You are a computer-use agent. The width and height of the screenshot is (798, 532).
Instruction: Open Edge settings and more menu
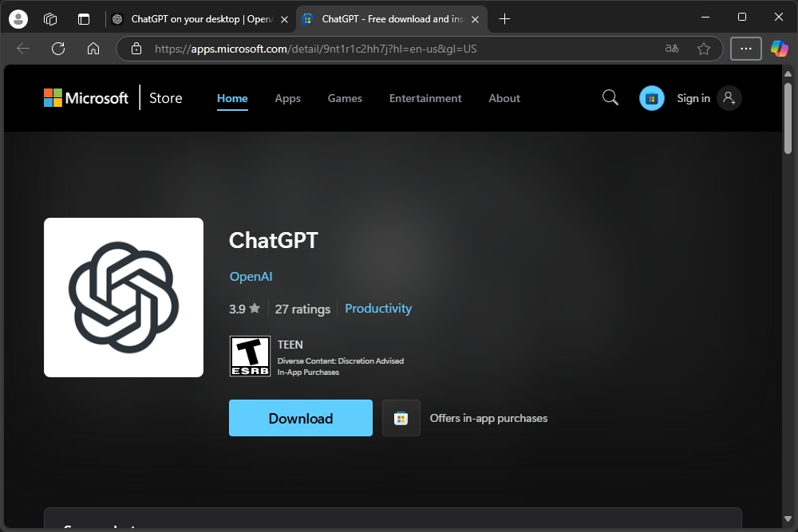point(746,49)
